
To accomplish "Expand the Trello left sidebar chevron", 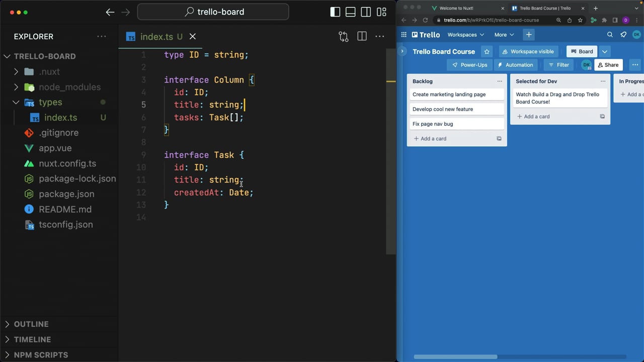I will (403, 51).
